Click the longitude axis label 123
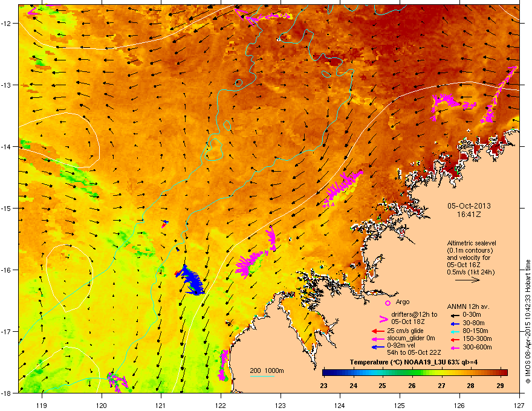The image size is (532, 411). coord(281,405)
